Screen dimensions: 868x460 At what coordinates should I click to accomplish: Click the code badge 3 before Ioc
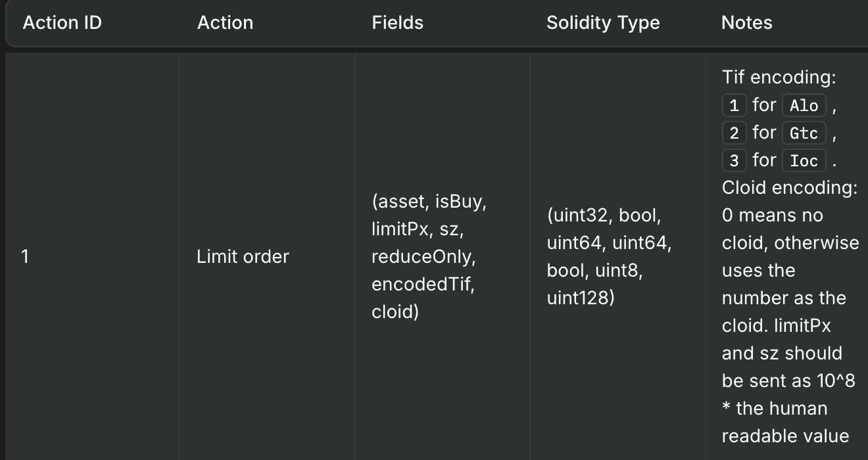(x=734, y=160)
